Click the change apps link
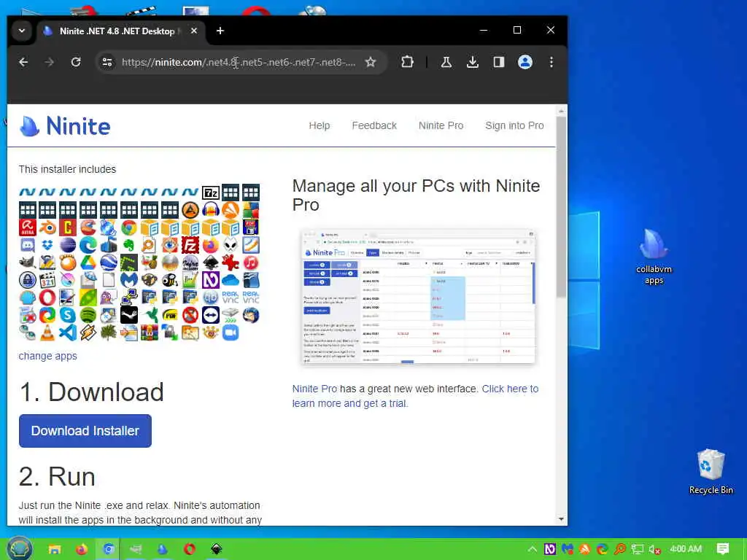The height and width of the screenshot is (560, 747). coord(47,356)
